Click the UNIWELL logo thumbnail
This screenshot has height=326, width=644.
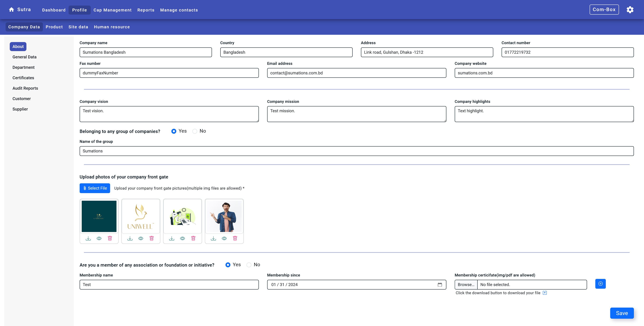click(x=140, y=216)
